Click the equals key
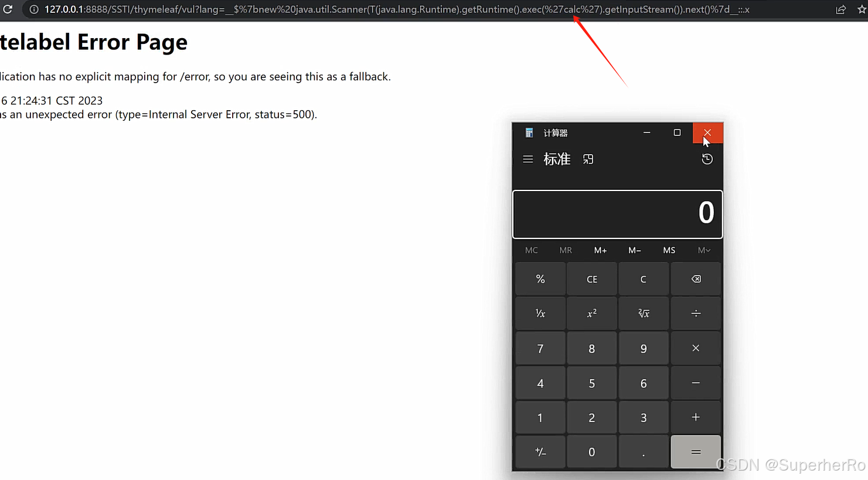Screen dimensions: 868x480 (x=696, y=452)
